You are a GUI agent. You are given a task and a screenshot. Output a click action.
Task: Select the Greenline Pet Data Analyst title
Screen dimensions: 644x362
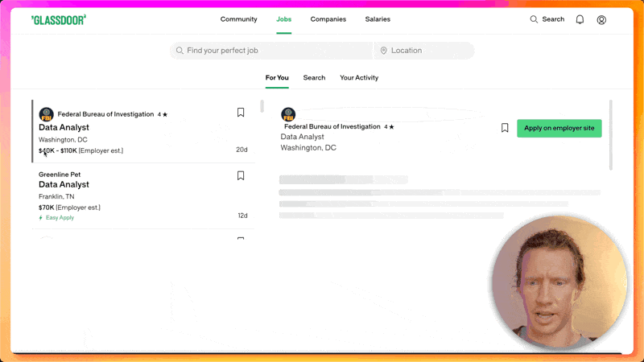64,184
